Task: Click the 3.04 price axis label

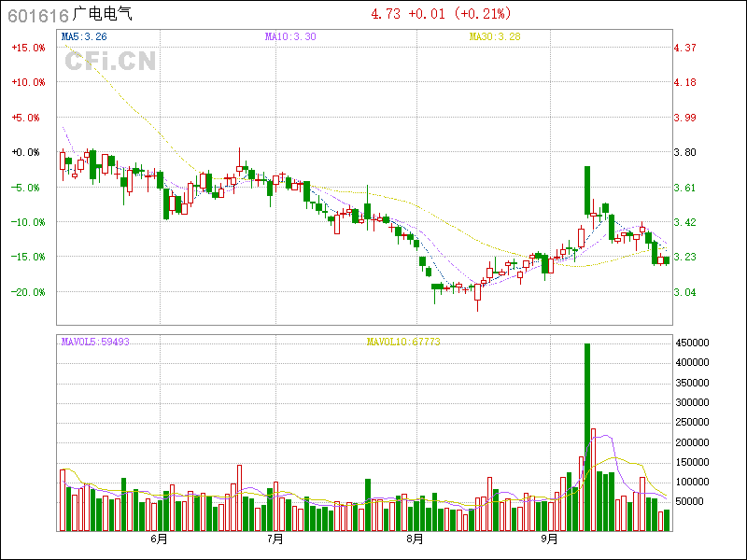Action: click(685, 292)
